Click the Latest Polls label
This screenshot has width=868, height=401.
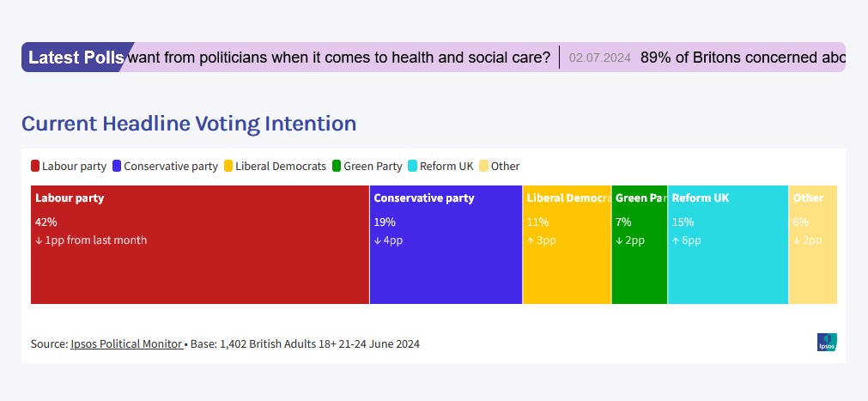point(76,58)
